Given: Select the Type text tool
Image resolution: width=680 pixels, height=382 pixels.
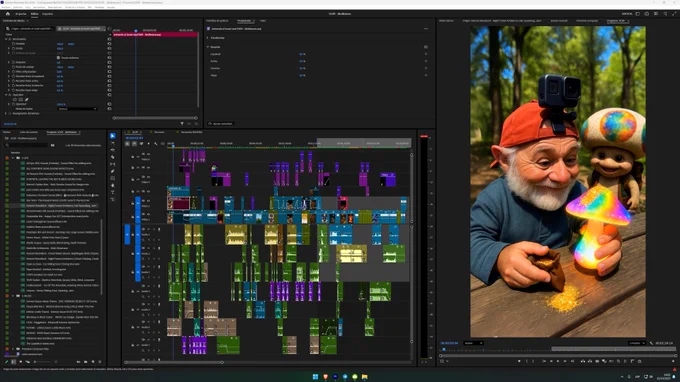Looking at the screenshot, I should click(113, 193).
